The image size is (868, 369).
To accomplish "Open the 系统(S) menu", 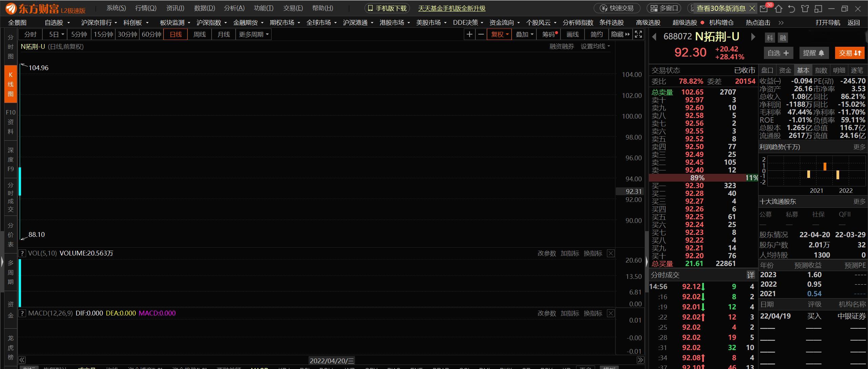I will click(x=116, y=8).
